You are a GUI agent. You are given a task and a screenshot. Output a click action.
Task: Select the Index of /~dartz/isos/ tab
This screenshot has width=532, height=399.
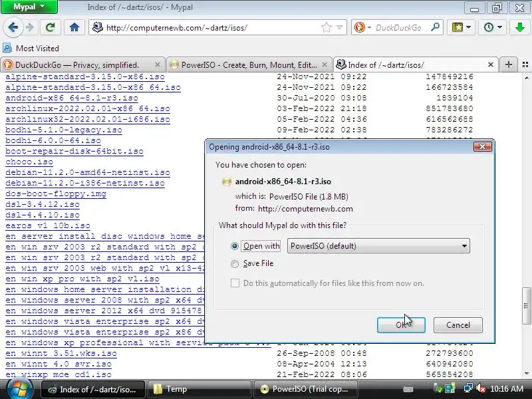(410, 65)
